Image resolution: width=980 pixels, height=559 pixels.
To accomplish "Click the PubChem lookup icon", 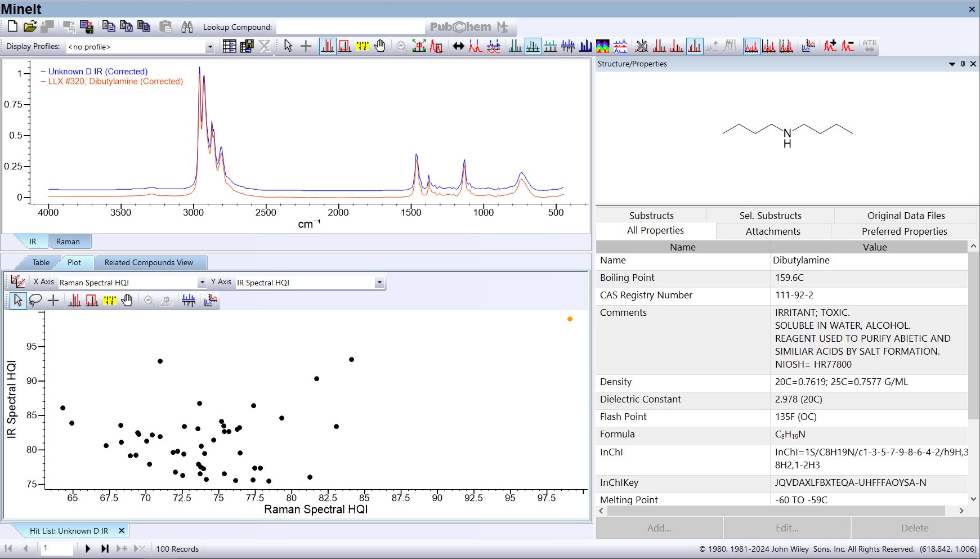I will tap(461, 27).
